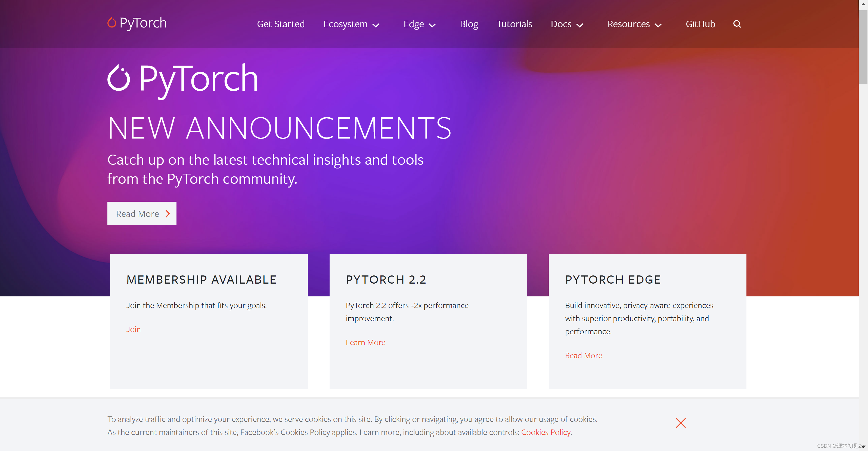Viewport: 868px width, 451px height.
Task: Open the Tutorials nav item
Action: [514, 24]
